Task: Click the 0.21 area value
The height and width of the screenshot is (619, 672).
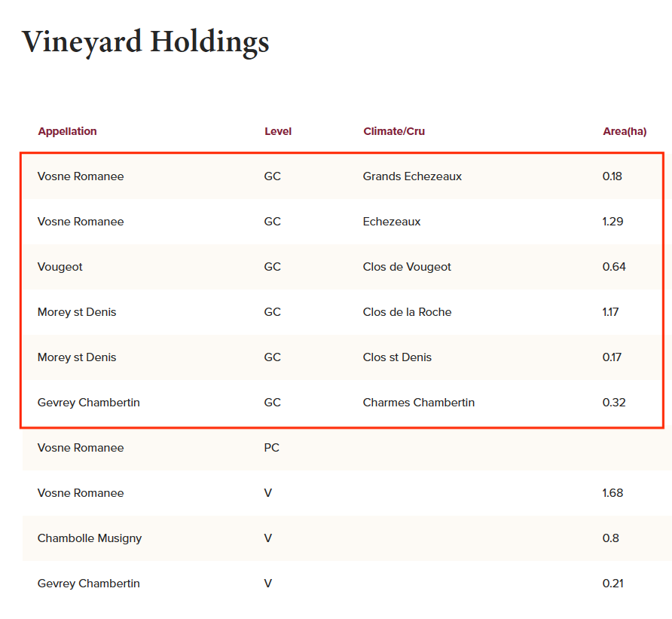Action: 612,584
